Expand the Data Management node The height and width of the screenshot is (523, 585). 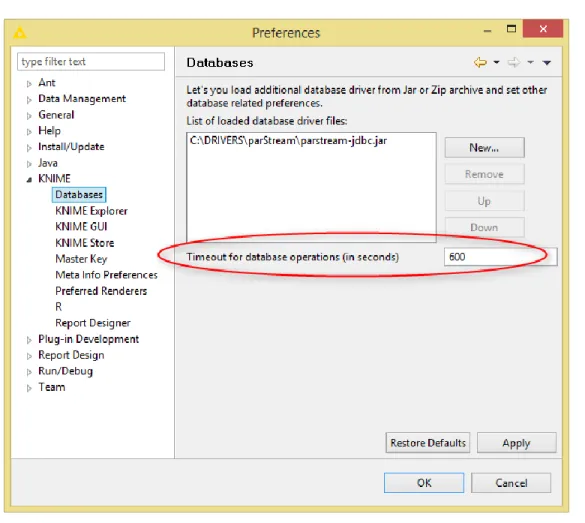click(x=29, y=100)
